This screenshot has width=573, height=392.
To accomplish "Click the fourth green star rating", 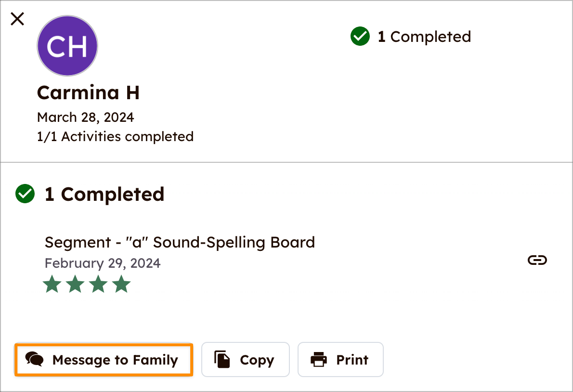I will coord(121,284).
